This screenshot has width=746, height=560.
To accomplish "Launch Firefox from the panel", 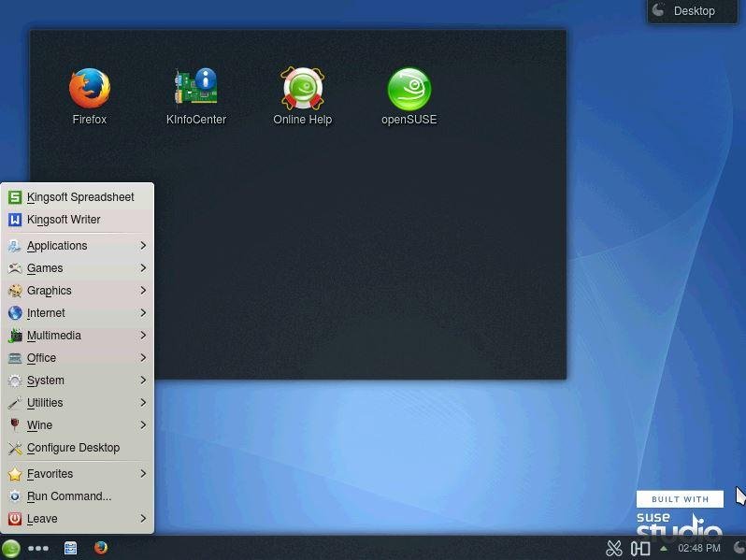I will [101, 548].
